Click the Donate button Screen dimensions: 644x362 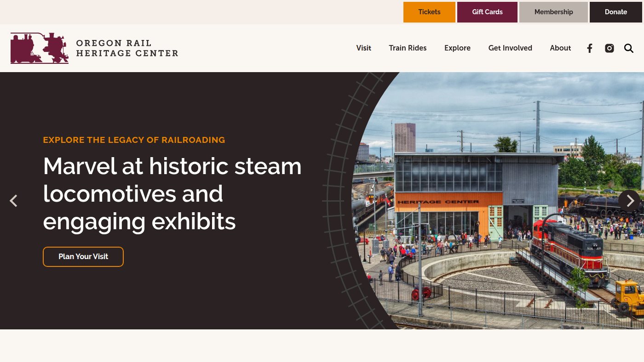pyautogui.click(x=616, y=12)
